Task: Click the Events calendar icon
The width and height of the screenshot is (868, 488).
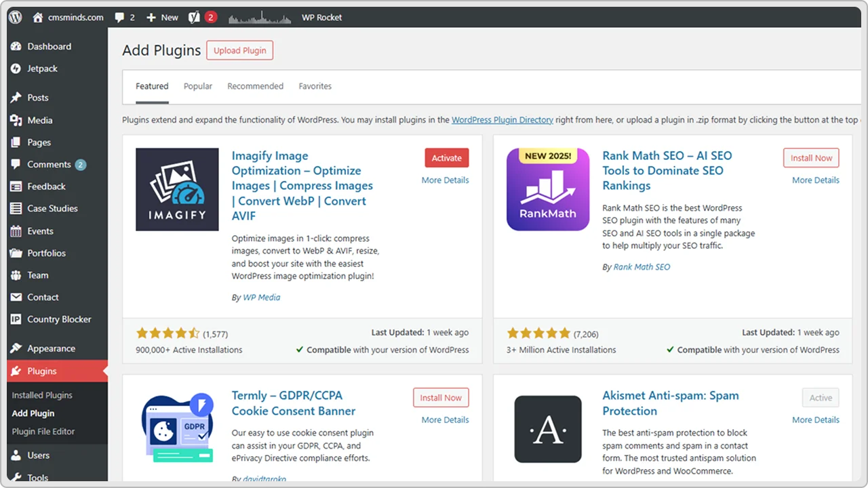Action: tap(16, 231)
